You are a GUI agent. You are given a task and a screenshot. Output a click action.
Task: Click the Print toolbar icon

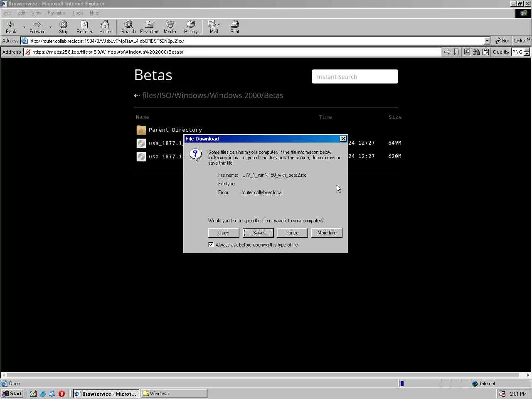[x=235, y=25]
